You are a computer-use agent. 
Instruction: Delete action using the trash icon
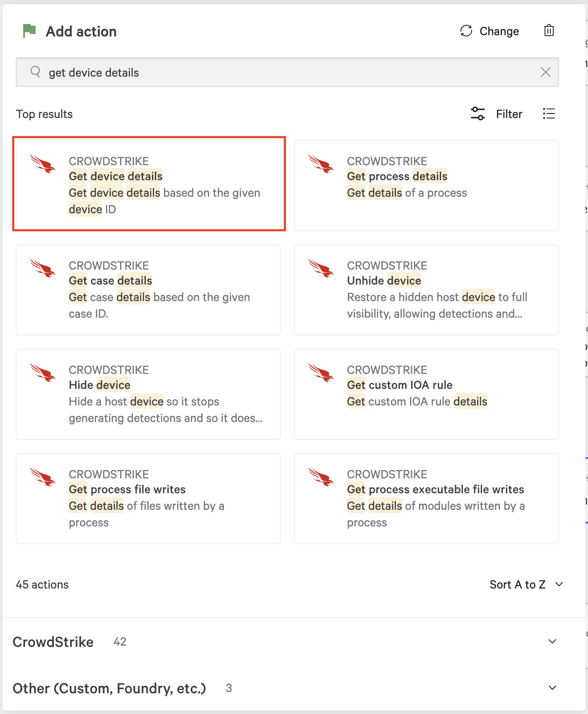click(x=549, y=31)
